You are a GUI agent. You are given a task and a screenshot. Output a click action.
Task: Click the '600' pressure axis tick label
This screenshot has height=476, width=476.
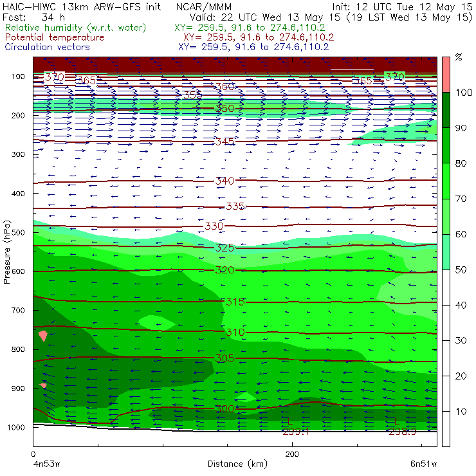click(18, 271)
